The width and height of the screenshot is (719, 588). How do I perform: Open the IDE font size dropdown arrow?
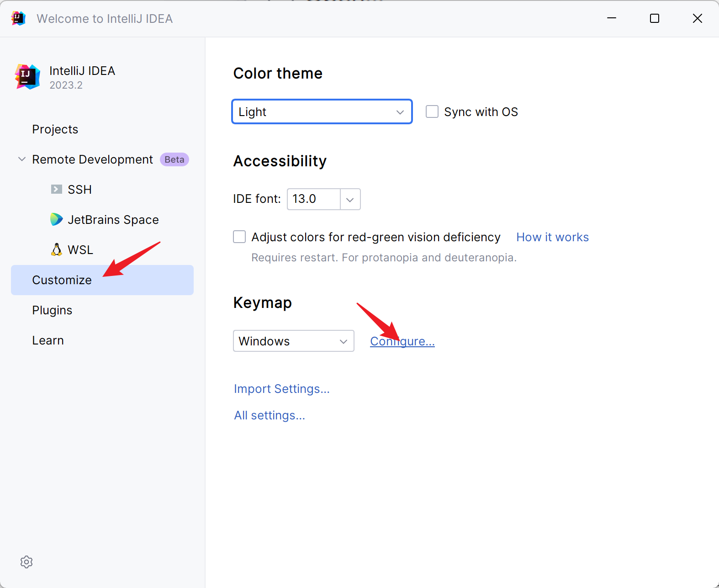pyautogui.click(x=350, y=199)
